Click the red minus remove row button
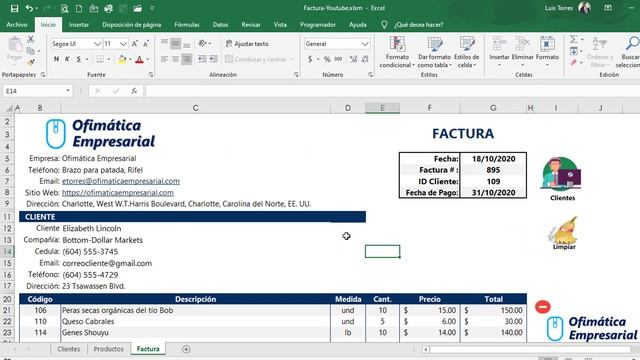640x360 pixels. (542, 307)
